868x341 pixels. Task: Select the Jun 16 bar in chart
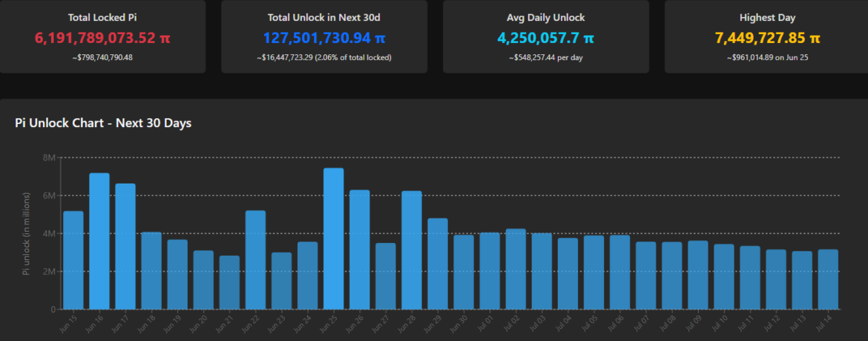pos(99,241)
